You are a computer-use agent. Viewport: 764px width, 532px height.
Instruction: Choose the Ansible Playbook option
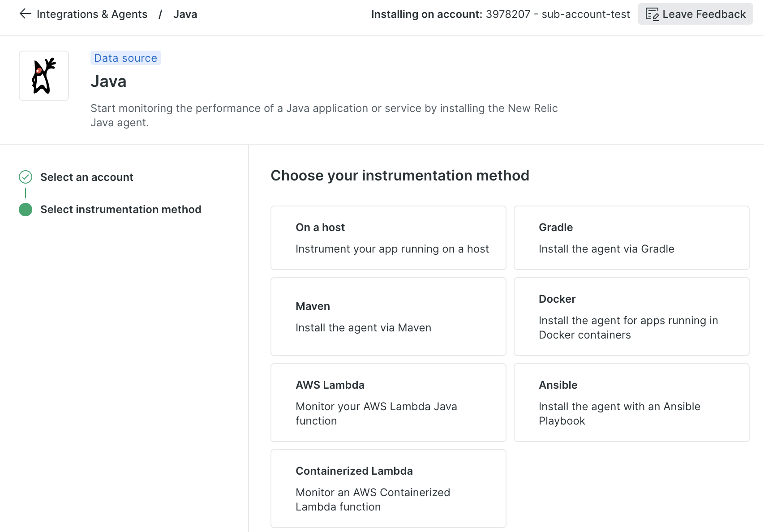coord(631,403)
